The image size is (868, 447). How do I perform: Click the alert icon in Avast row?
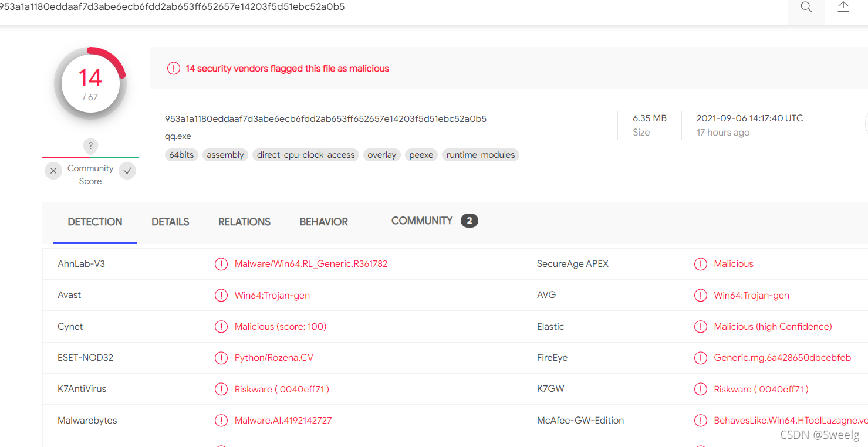coord(221,295)
